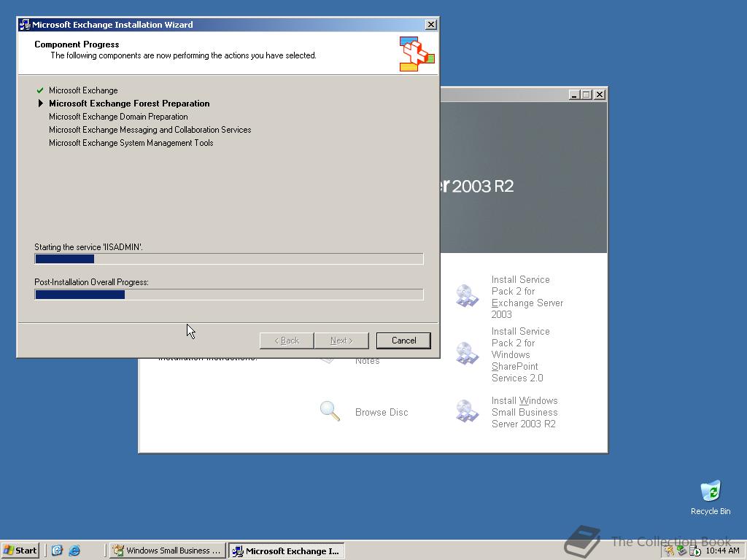
Task: Close the Exchange Installation Wizard window
Action: (430, 25)
